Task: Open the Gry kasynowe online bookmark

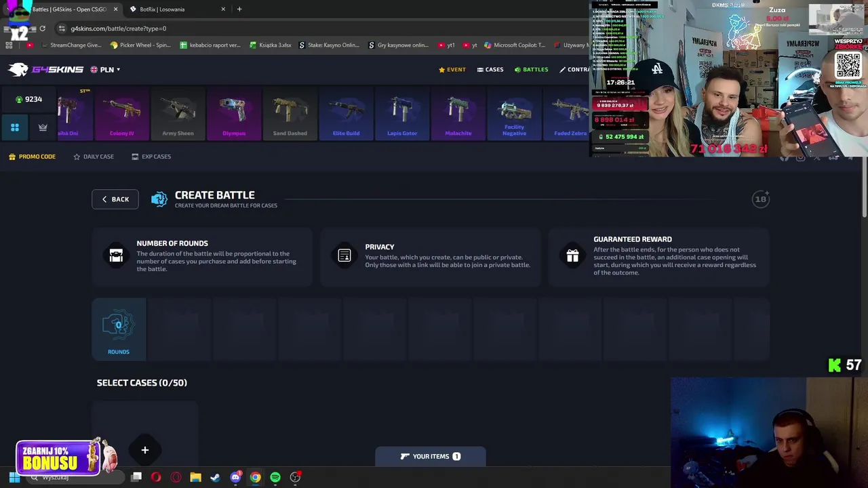Action: (399, 45)
